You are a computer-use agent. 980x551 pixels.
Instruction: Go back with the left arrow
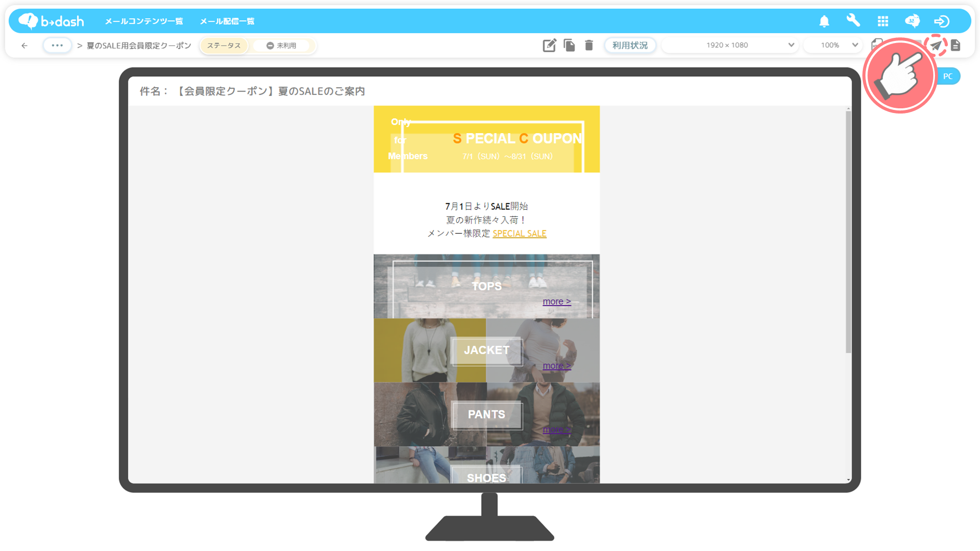pos(24,46)
